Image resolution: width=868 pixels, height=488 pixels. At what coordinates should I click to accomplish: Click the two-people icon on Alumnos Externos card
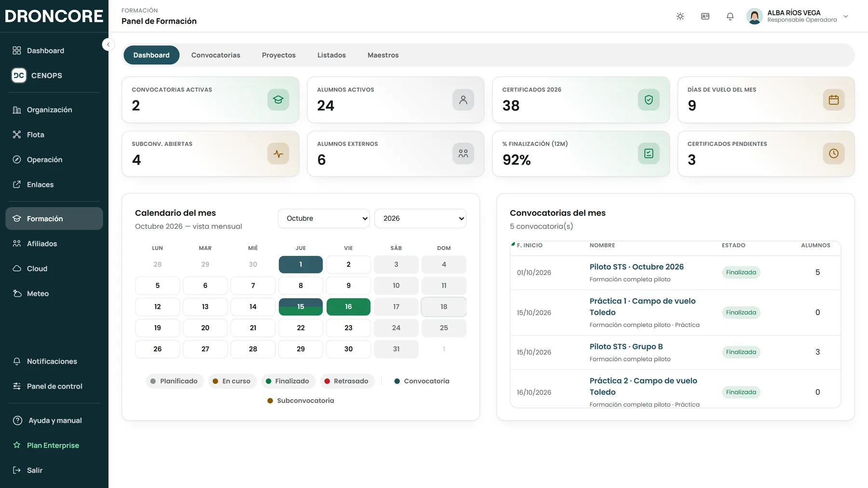point(463,154)
